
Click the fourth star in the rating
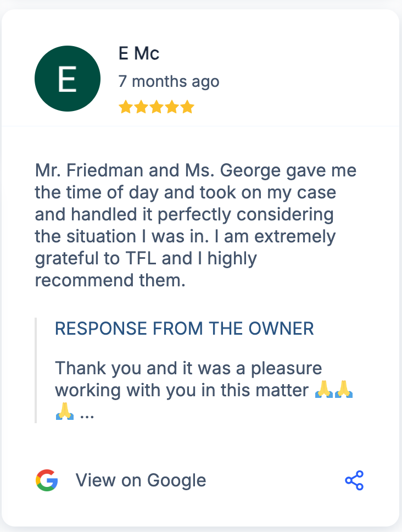172,107
